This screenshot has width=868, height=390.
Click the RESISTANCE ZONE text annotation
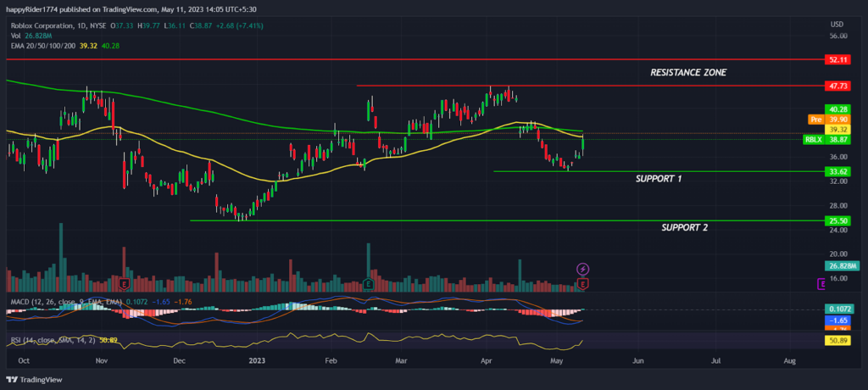click(x=688, y=73)
